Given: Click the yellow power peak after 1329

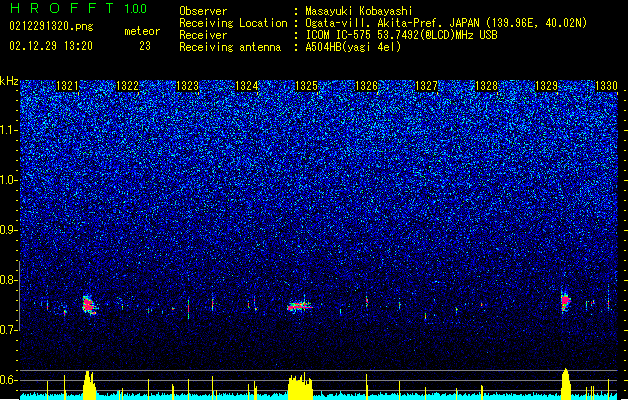Looking at the screenshot, I should 566,384.
